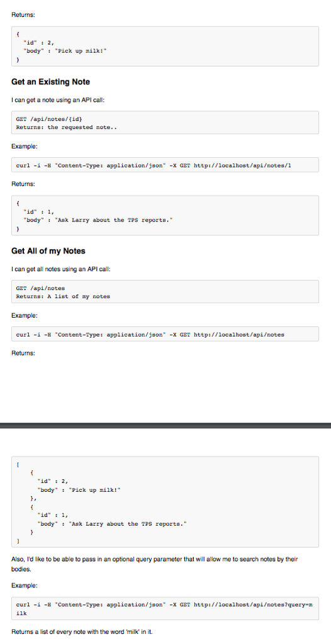Click 'I can get all notes using an API call' text
Screen dimensions: 331x644
click(61, 269)
